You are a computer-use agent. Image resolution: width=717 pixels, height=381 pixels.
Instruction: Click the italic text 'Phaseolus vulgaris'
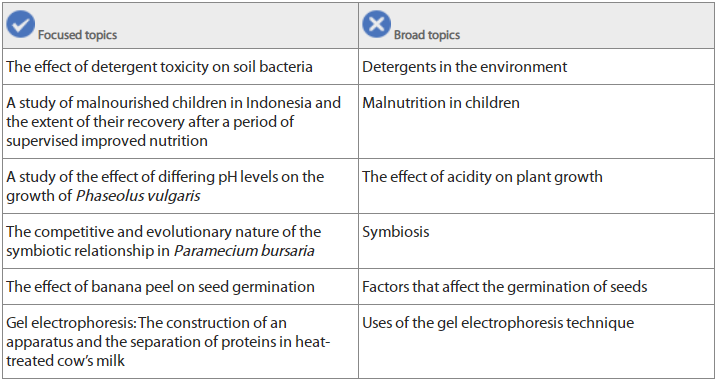138,196
